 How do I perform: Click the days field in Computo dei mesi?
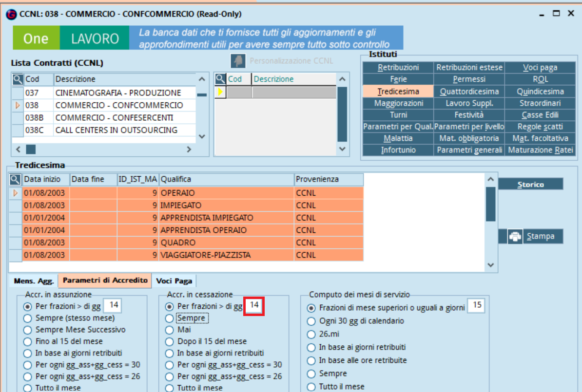tap(476, 306)
